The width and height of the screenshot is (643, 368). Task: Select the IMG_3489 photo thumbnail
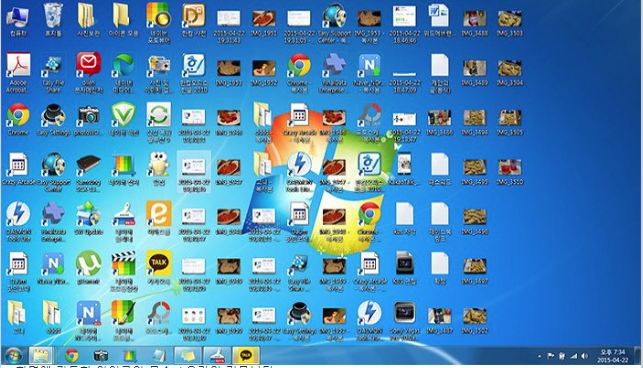point(474,73)
